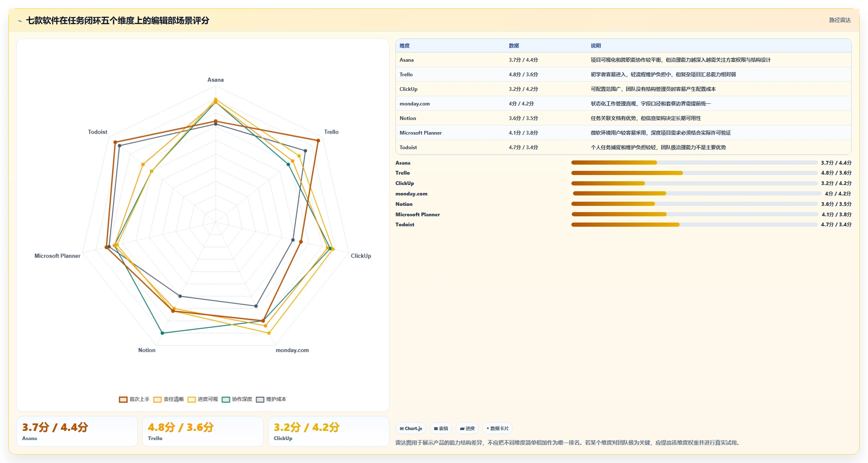Viewport: 868px width, 463px height.
Task: Click the Asana label beside the progress bar
Action: (403, 163)
